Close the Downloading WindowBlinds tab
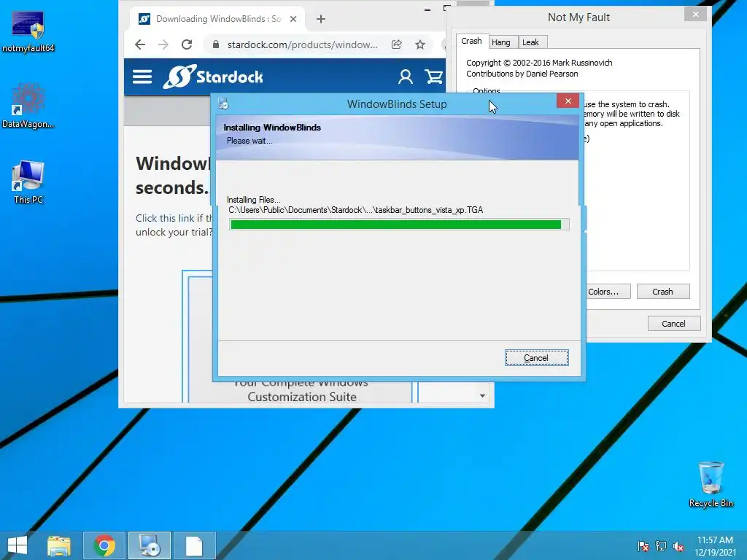747x560 pixels. coord(293,19)
